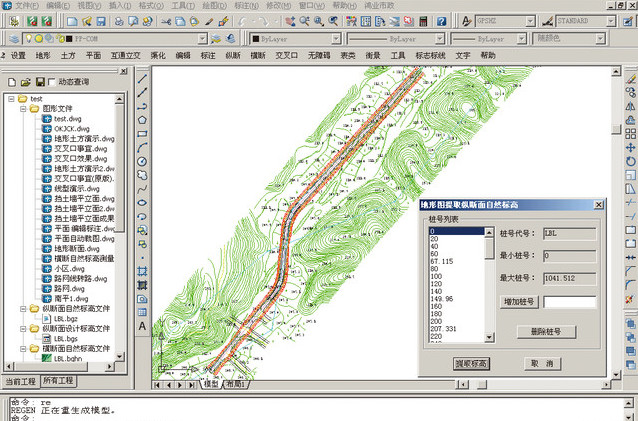The image size is (638, 421).
Task: Click the Mirror tool in modify toolbar
Action: coord(630,107)
